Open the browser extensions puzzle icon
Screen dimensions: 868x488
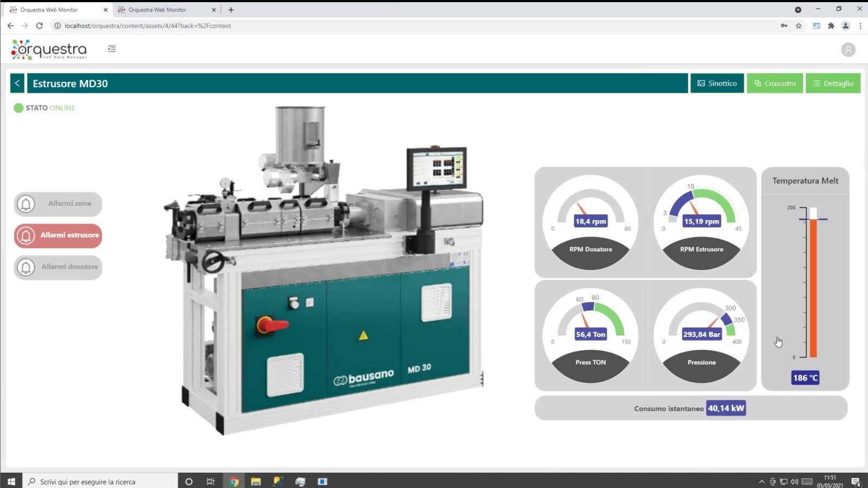pyautogui.click(x=831, y=26)
